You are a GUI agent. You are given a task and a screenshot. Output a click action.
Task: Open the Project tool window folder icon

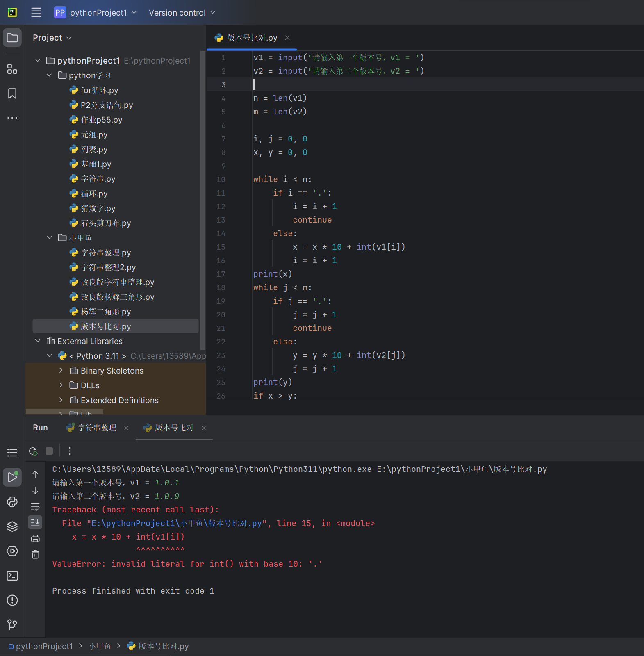coord(12,38)
